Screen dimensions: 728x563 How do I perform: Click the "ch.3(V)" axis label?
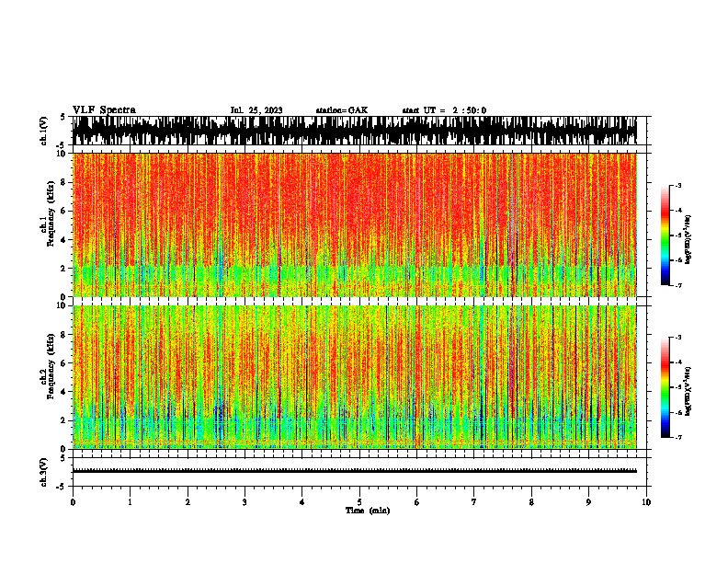[x=44, y=472]
